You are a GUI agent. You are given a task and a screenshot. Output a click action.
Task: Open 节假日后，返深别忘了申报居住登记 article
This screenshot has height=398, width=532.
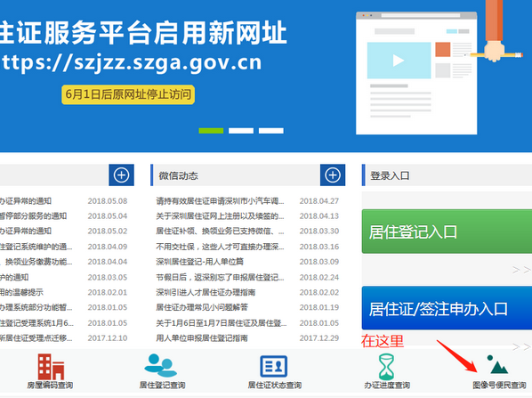tap(220, 277)
